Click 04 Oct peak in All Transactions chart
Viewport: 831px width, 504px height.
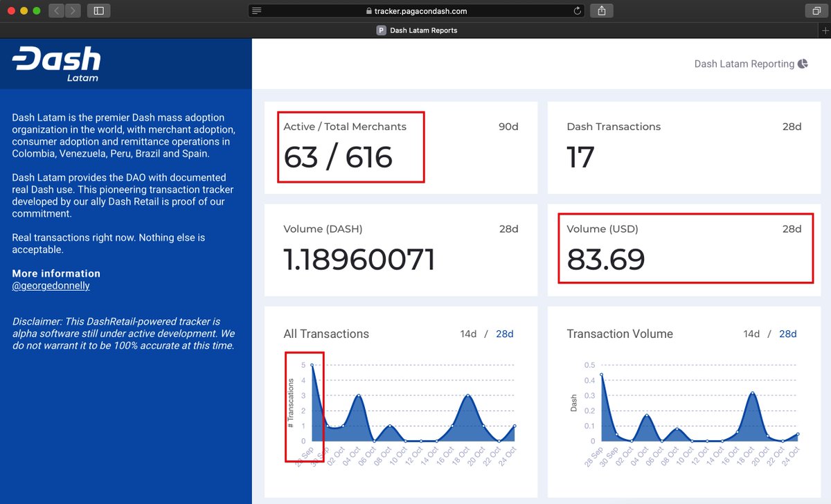pyautogui.click(x=359, y=395)
